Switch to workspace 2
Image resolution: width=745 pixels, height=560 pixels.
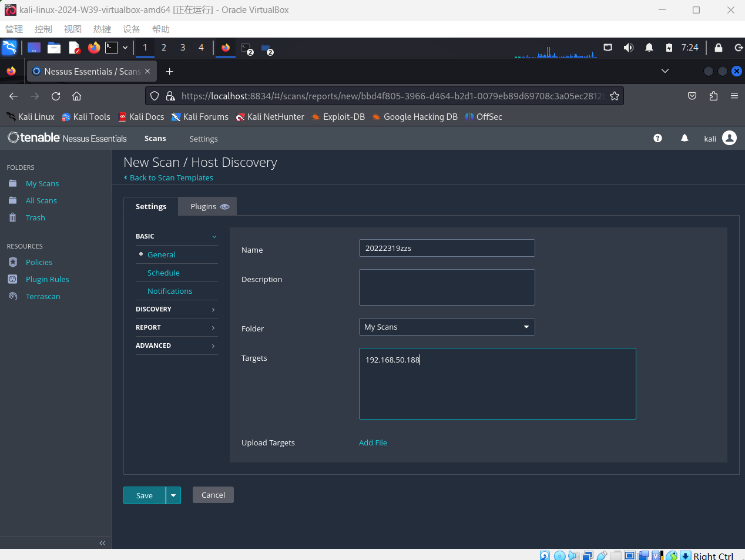[x=164, y=48]
